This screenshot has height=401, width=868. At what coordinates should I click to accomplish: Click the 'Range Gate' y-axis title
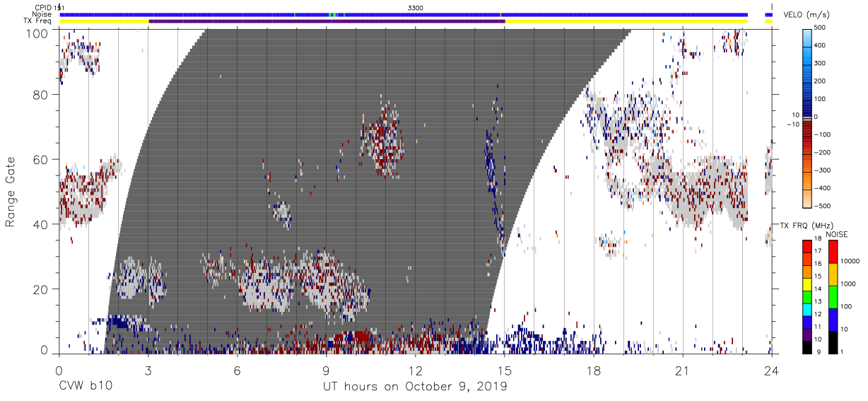click(x=11, y=192)
